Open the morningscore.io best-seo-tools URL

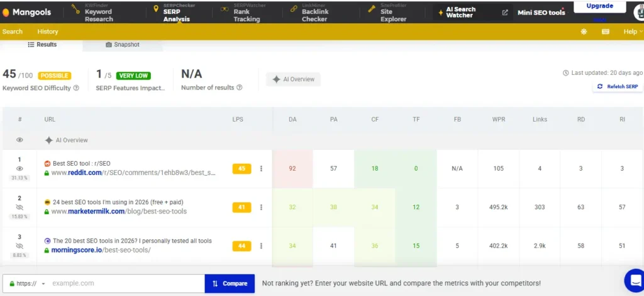[x=101, y=250]
